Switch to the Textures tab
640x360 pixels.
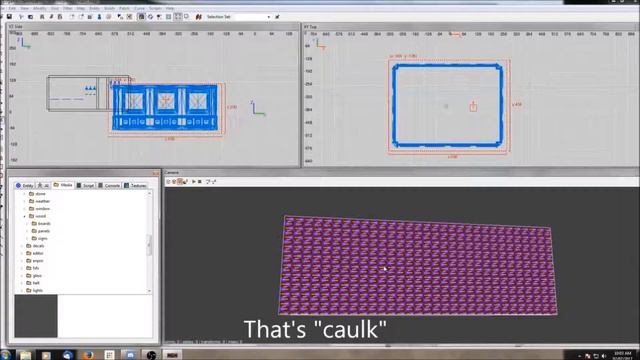(x=135, y=185)
